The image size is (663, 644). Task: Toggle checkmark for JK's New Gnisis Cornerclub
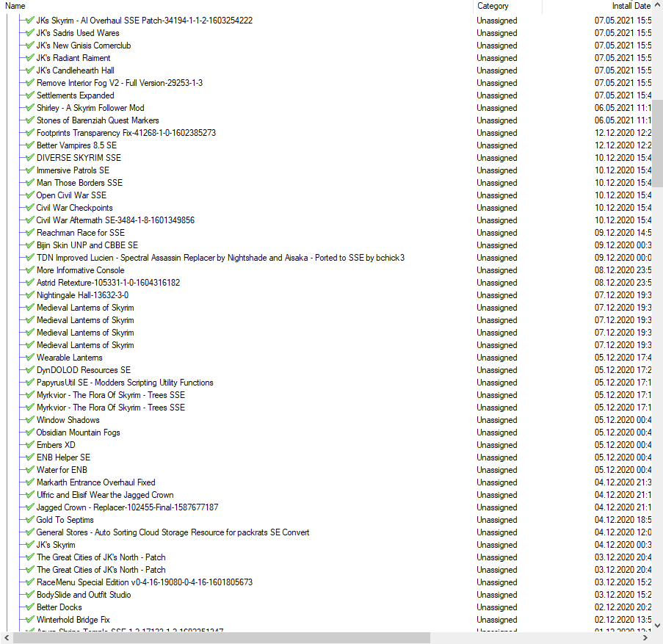click(x=29, y=46)
